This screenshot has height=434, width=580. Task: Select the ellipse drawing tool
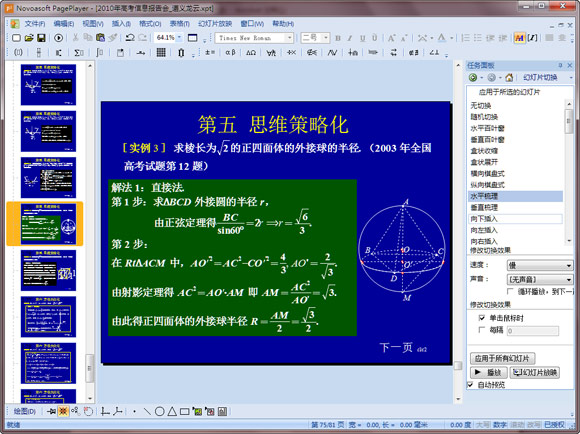point(159,411)
